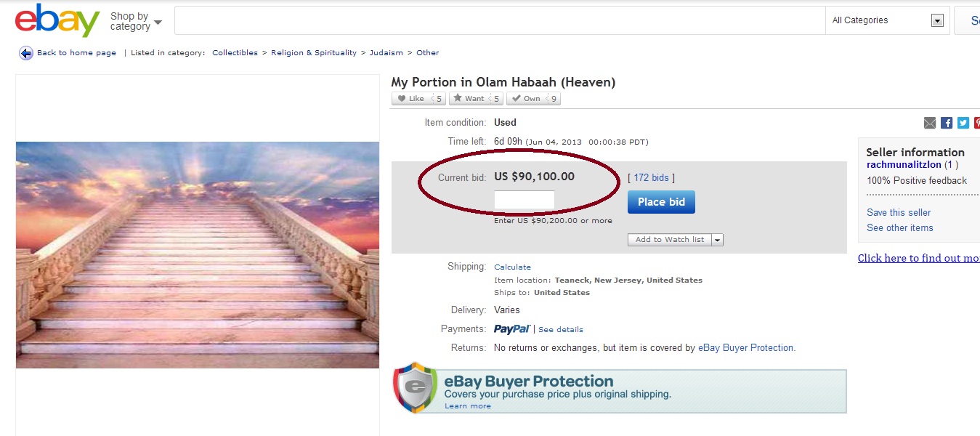Open the 172 bids history link
980x436 pixels.
click(x=651, y=178)
